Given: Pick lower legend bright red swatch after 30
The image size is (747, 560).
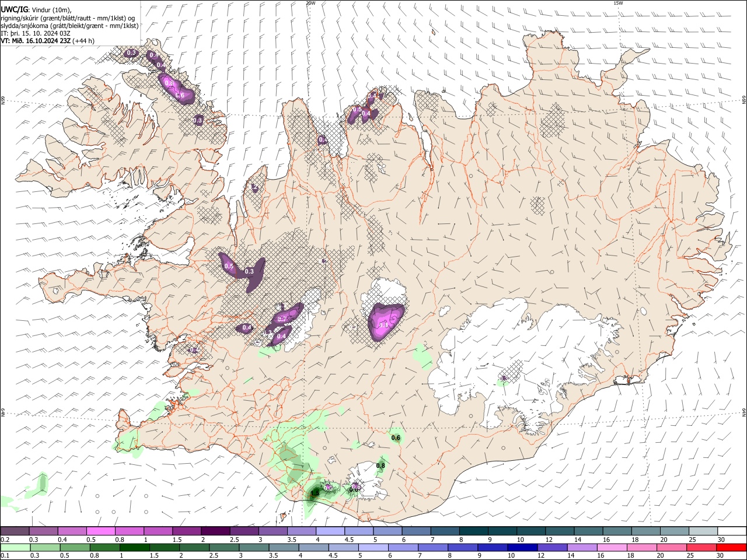Looking at the screenshot, I should point(731,548).
